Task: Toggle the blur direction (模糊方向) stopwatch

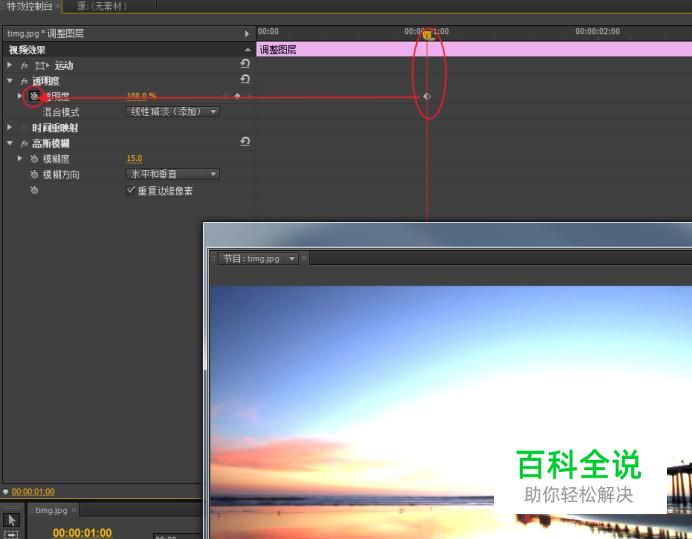Action: click(x=34, y=174)
